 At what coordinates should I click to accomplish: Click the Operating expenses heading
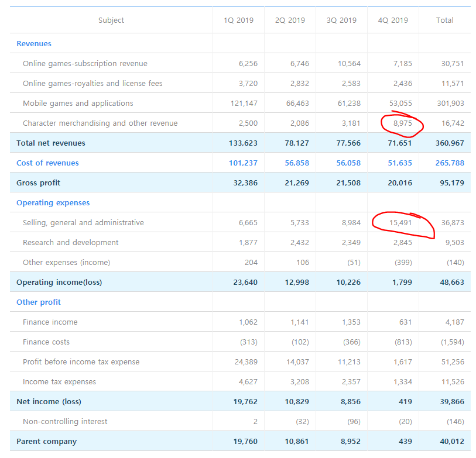(x=53, y=203)
